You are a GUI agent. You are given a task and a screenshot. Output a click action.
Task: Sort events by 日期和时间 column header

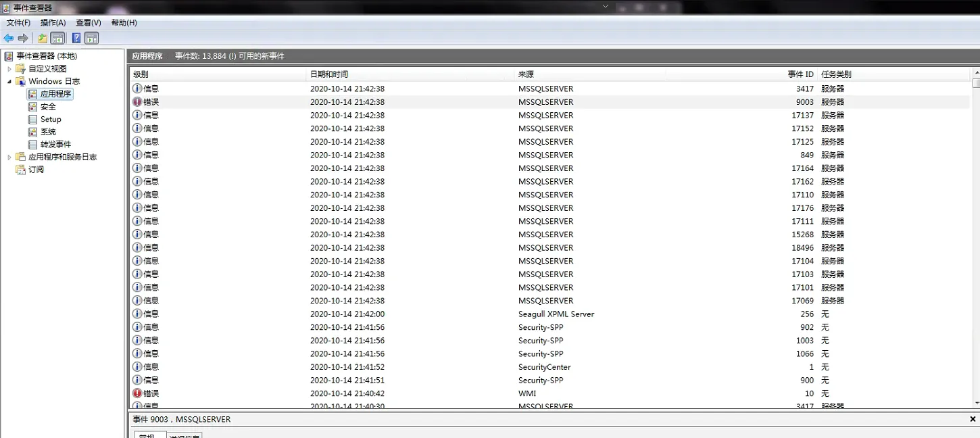[x=329, y=74]
